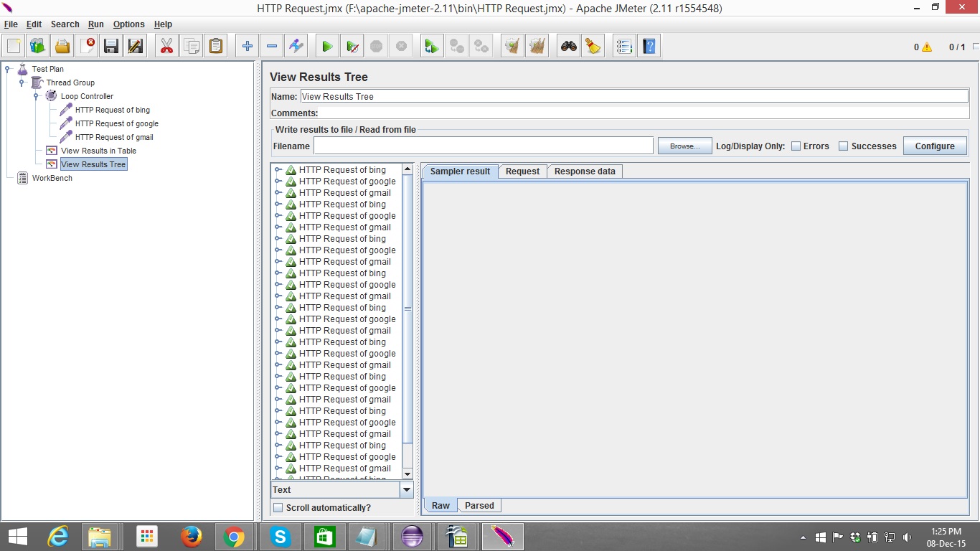The image size is (980, 551).
Task: Switch to the Response data tab
Action: 585,171
